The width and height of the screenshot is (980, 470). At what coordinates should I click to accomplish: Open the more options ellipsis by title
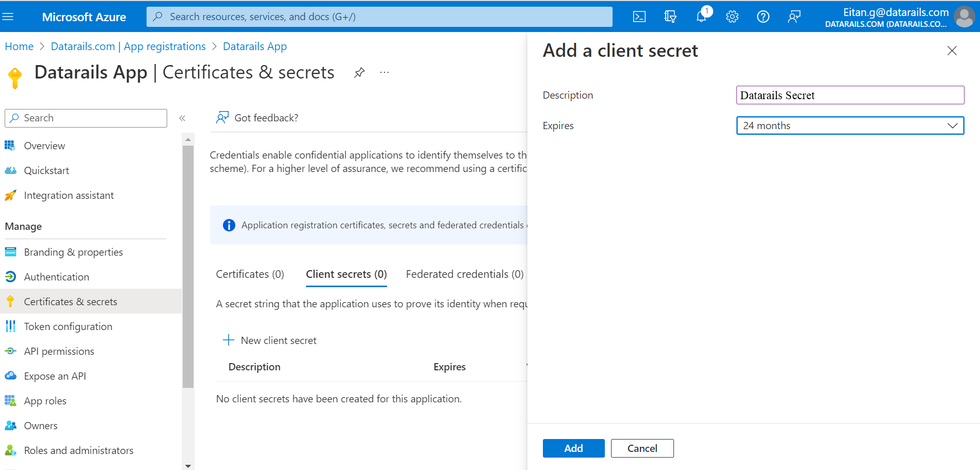384,72
